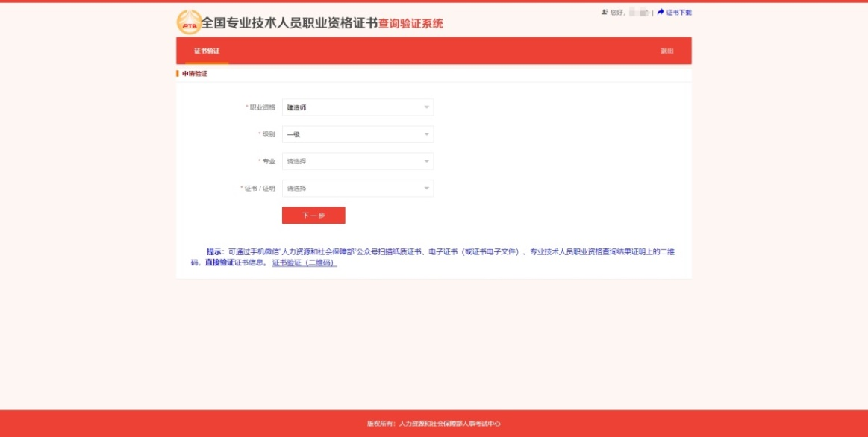Image resolution: width=868 pixels, height=437 pixels.
Task: Click the arrow of the 专业 dropdown
Action: pos(427,162)
